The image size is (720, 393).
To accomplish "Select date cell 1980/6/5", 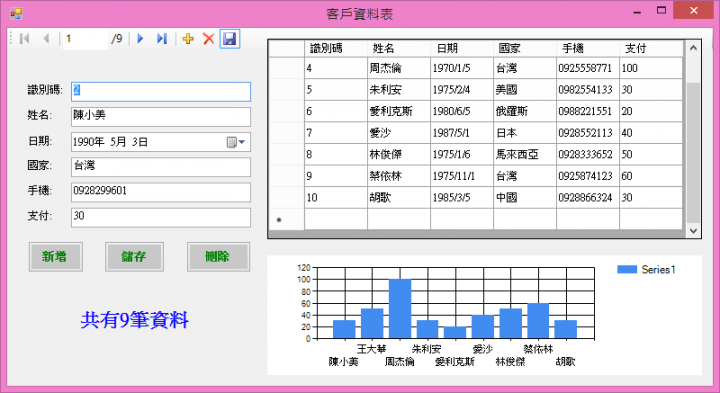I will 461,111.
